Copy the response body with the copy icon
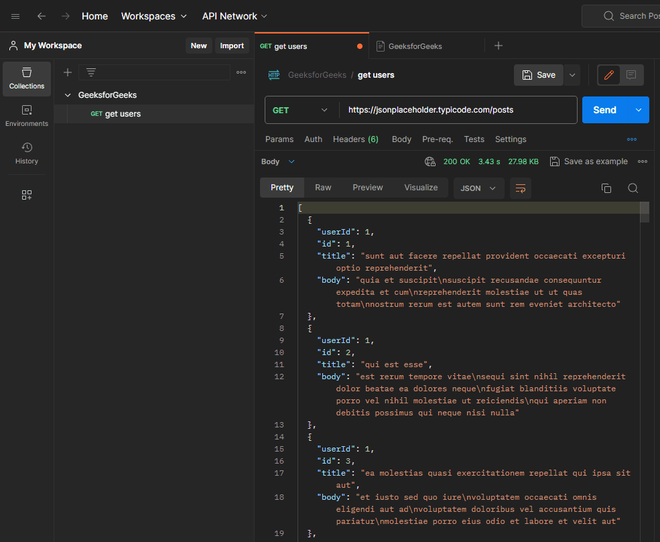Viewport: 660px width, 542px height. pyautogui.click(x=606, y=188)
